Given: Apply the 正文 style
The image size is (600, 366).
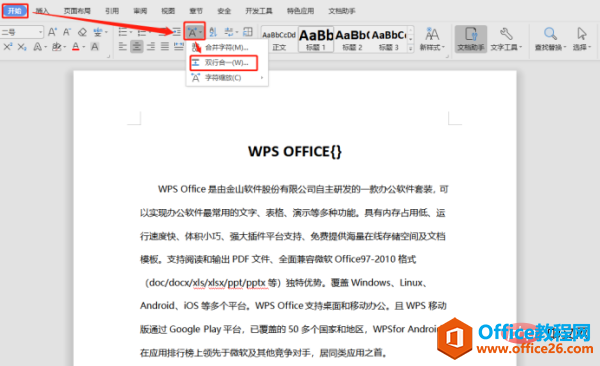Looking at the screenshot, I should click(279, 39).
